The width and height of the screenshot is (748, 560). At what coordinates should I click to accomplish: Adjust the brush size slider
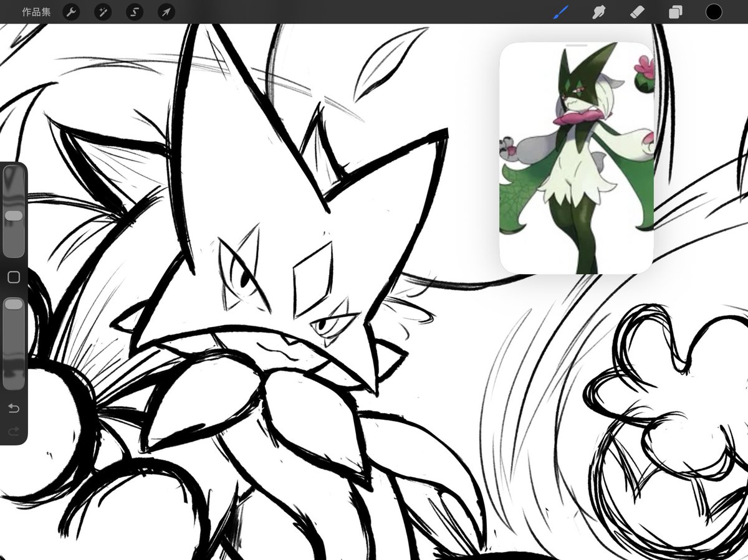pos(14,213)
